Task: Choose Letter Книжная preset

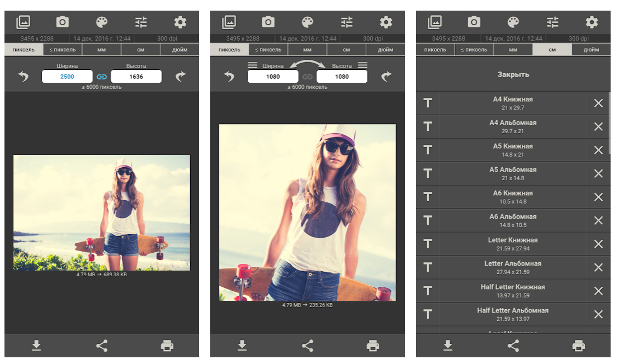Action: 512,244
